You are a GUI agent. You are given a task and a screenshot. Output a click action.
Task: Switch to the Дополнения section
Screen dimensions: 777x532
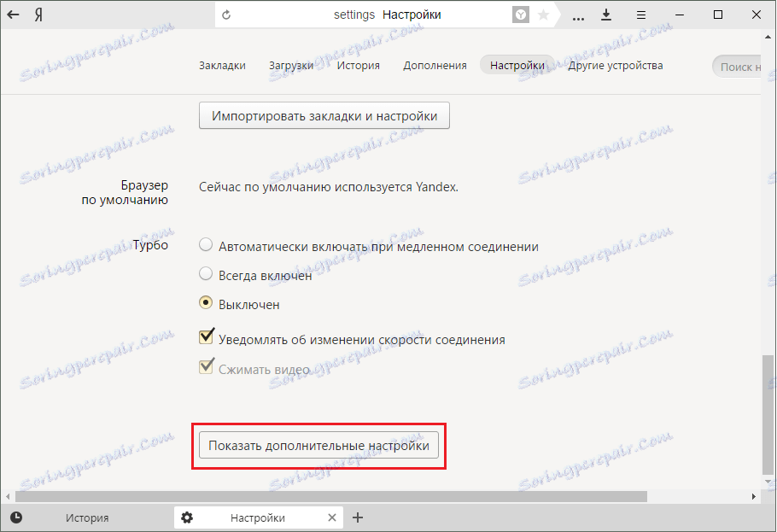[434, 64]
